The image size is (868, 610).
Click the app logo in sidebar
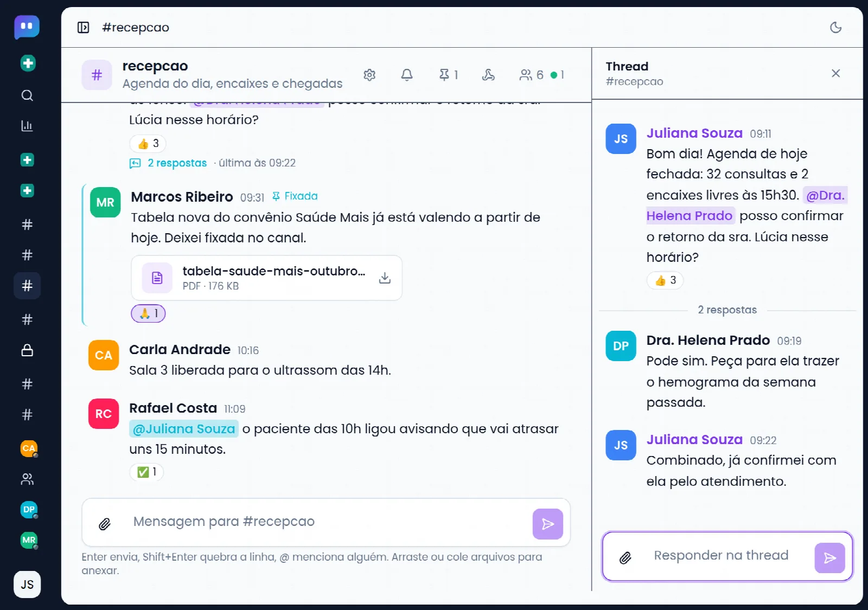[x=27, y=27]
